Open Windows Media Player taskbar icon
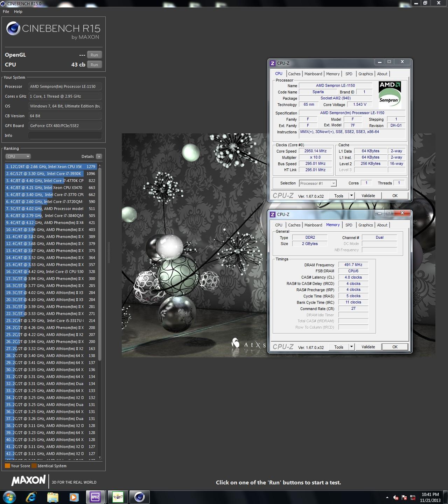 [x=74, y=497]
